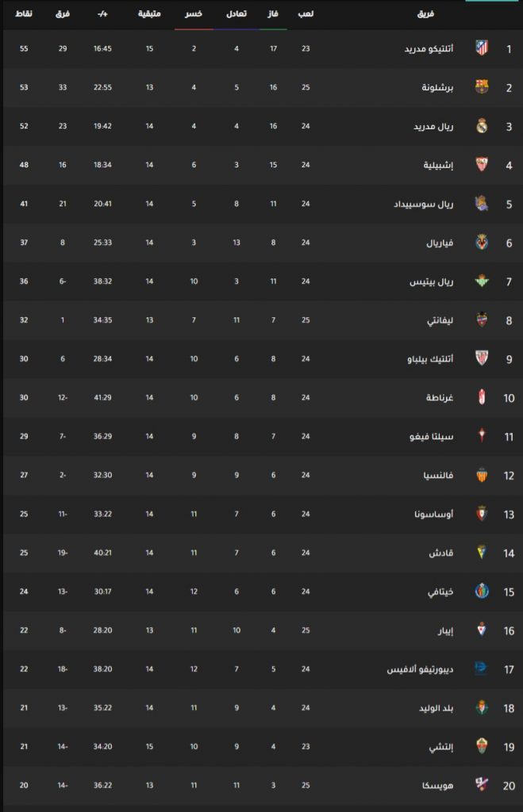Click the Real Betis club crest
This screenshot has height=812, width=523.
482,282
